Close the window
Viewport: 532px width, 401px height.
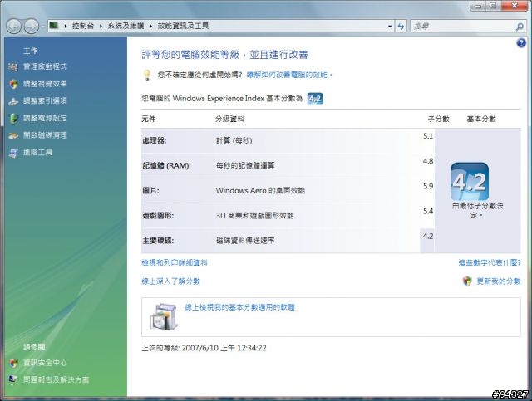(515, 6)
